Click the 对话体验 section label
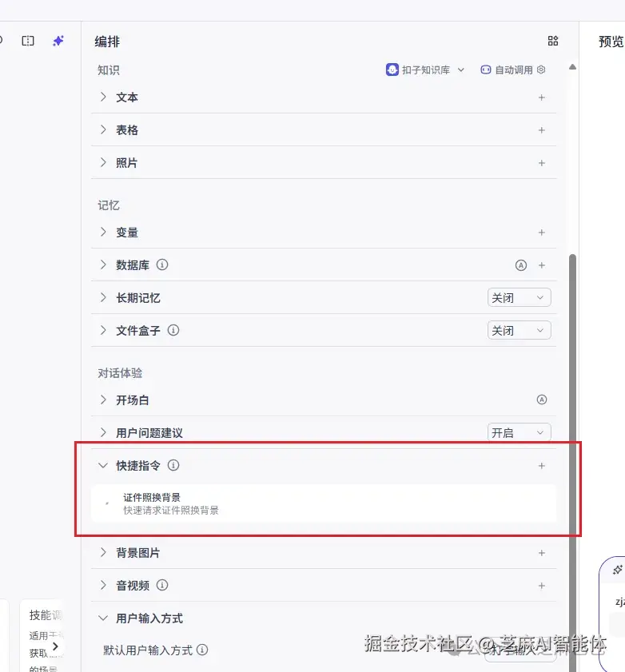Screen dimensions: 625x672 120,373
